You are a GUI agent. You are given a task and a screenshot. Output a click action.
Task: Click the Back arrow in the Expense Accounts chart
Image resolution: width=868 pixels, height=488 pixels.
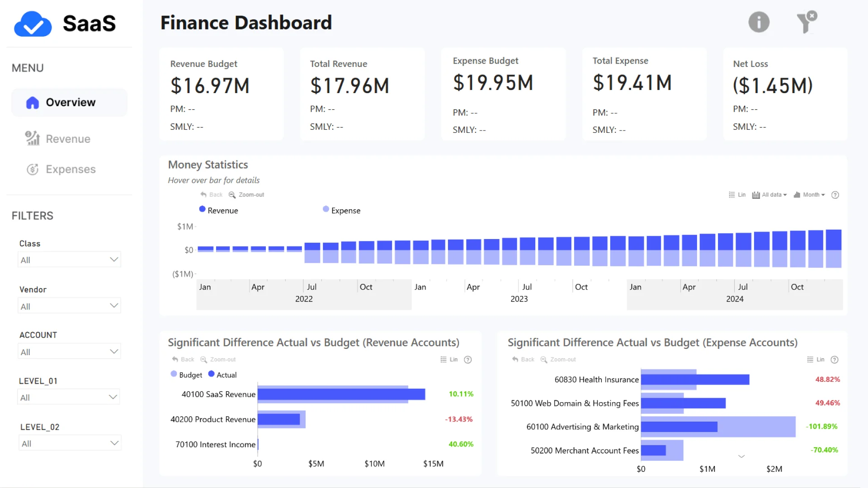[x=515, y=360]
